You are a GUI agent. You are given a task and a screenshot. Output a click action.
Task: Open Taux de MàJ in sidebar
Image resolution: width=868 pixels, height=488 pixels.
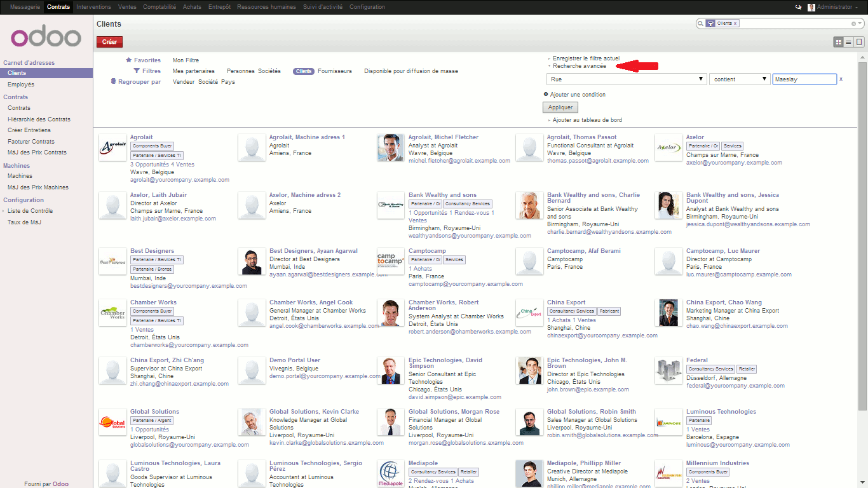[x=25, y=222]
